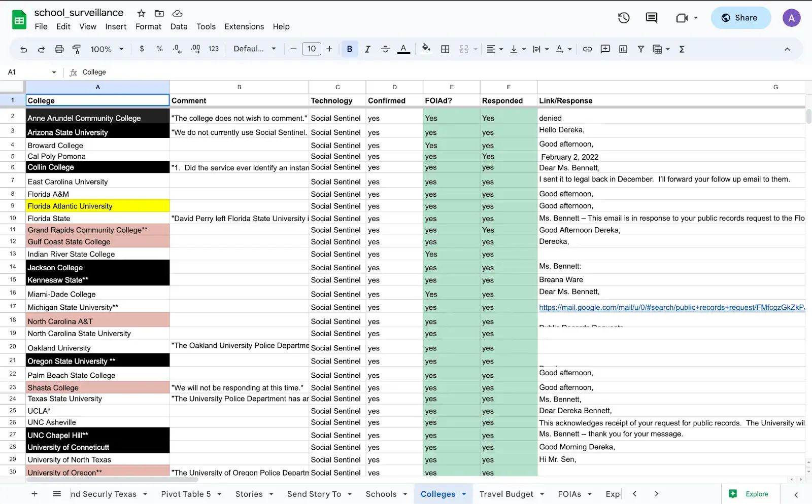Image resolution: width=812 pixels, height=504 pixels.
Task: Open vertical align dropdown
Action: click(x=518, y=49)
